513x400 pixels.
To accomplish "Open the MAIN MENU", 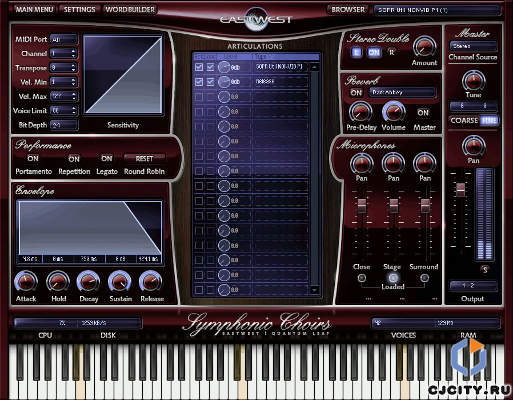I will point(34,10).
